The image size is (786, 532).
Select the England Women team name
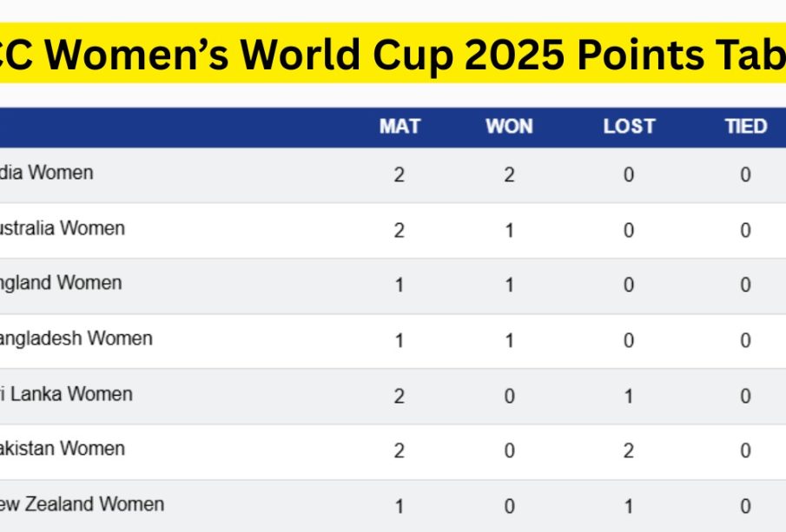coord(61,283)
